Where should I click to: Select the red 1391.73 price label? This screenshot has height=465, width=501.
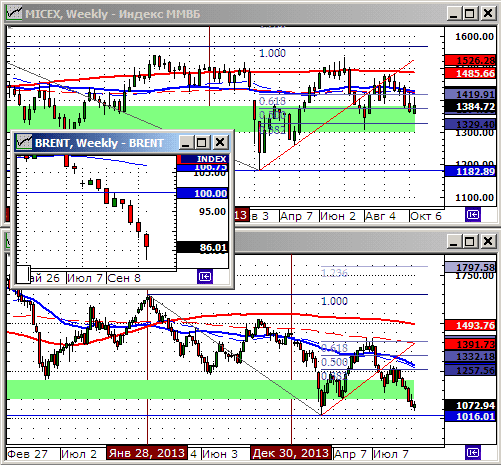tap(471, 344)
